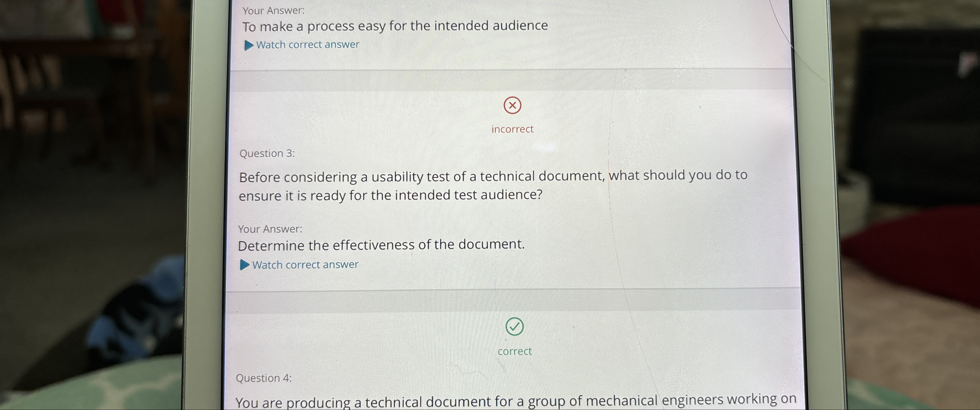
Task: Select the incorrect status circle above Question 3
Action: coord(512,105)
